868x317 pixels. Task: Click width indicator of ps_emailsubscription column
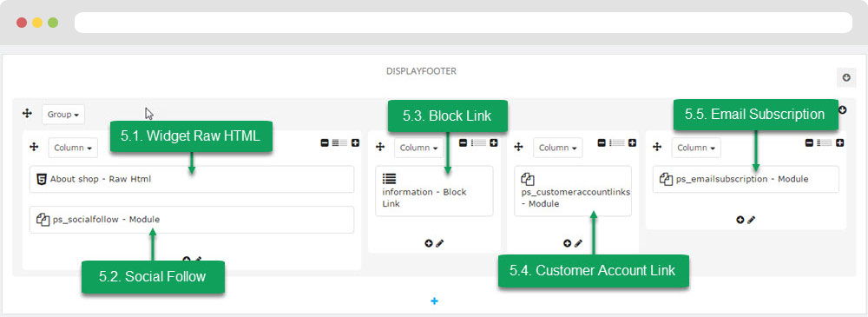825,142
